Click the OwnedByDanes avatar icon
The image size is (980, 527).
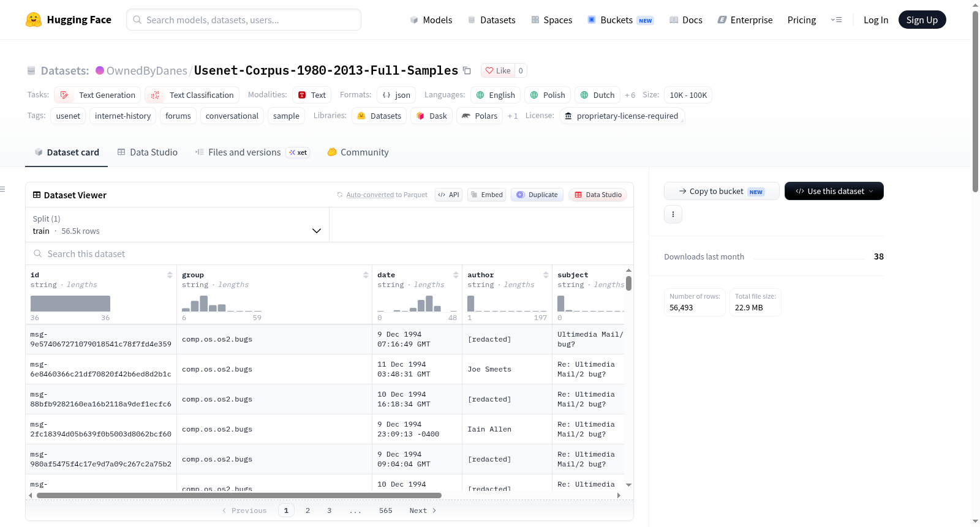(100, 70)
